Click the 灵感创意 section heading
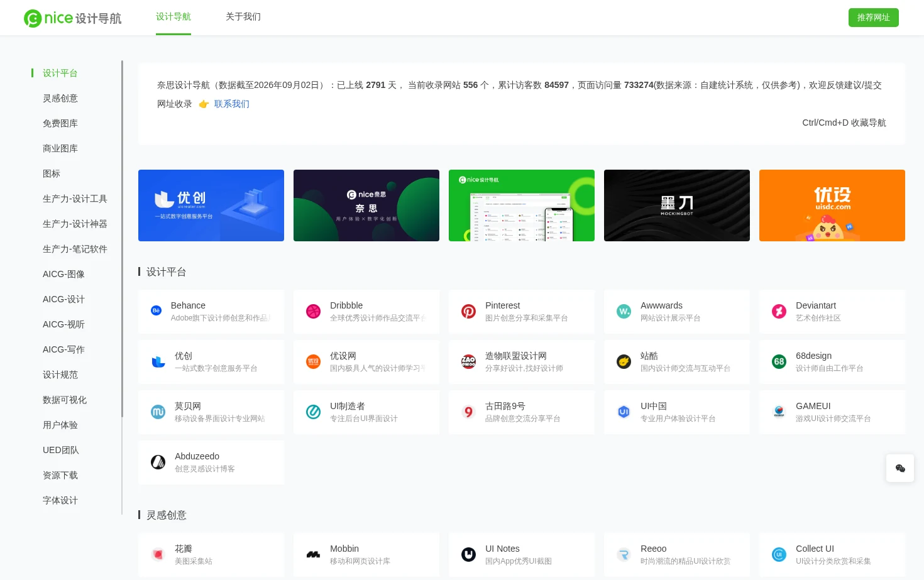Viewport: 924px width, 580px height. [x=167, y=515]
